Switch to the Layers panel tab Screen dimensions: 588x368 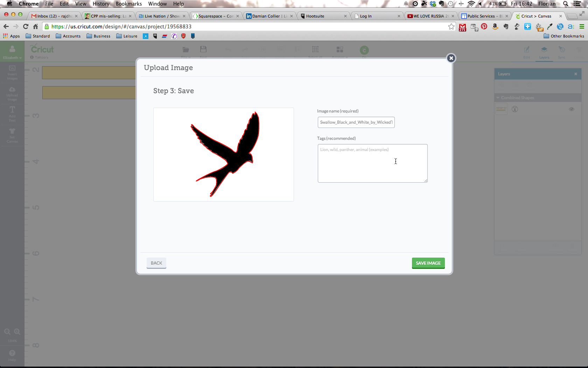click(x=544, y=52)
